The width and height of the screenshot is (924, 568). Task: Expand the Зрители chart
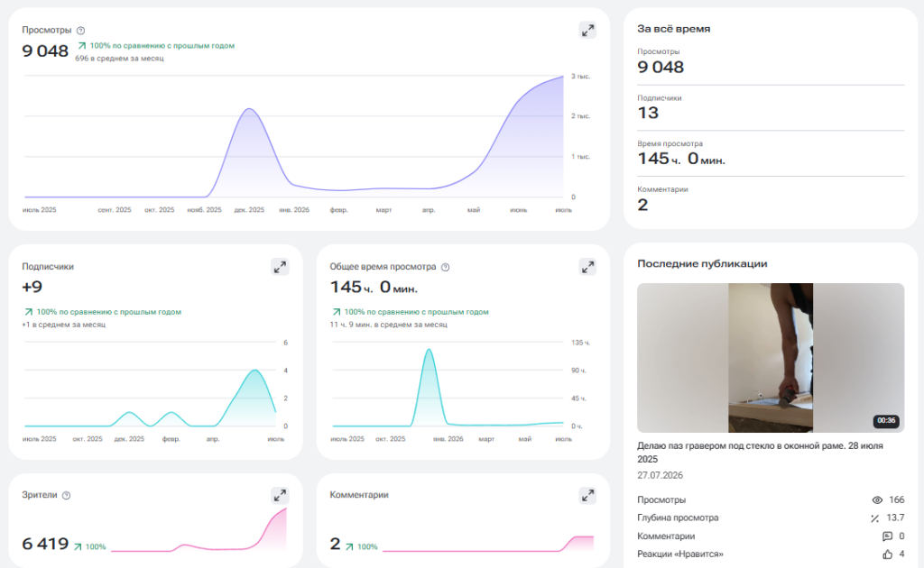280,496
